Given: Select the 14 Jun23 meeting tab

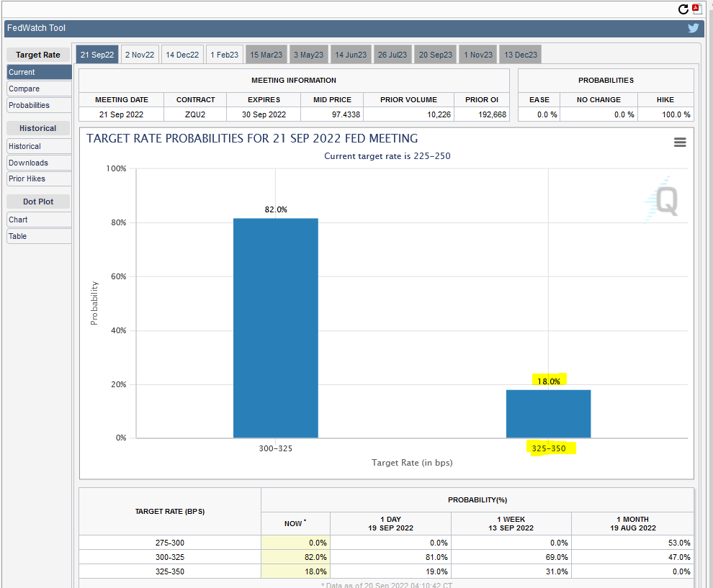Looking at the screenshot, I should pos(351,55).
